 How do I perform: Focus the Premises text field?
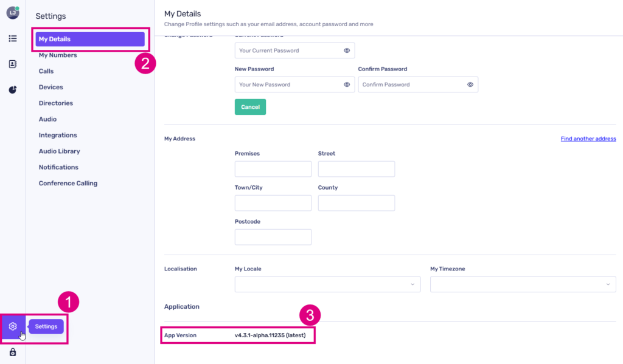coord(273,169)
